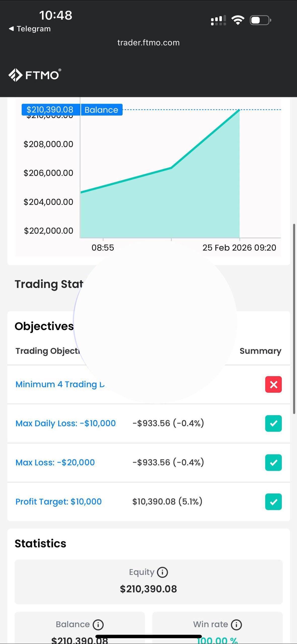Viewport: 297px width, 644px height.
Task: Click the FTMO logo in header
Action: 35,75
